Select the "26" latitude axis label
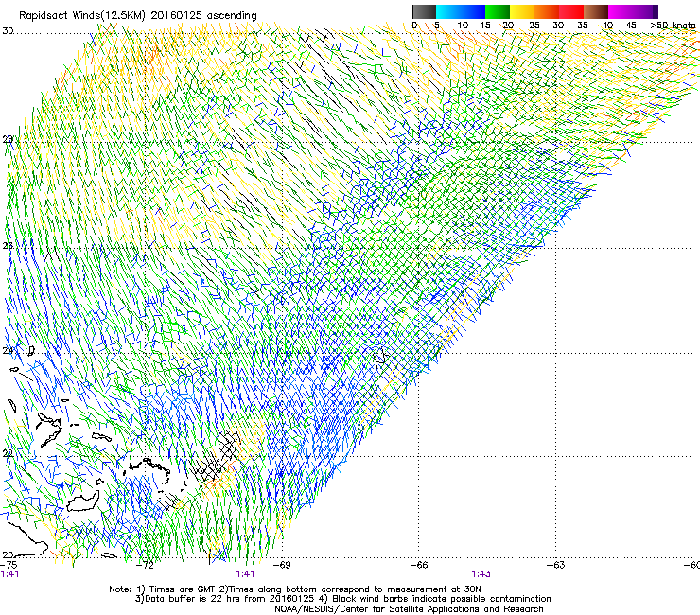 tap(8, 246)
